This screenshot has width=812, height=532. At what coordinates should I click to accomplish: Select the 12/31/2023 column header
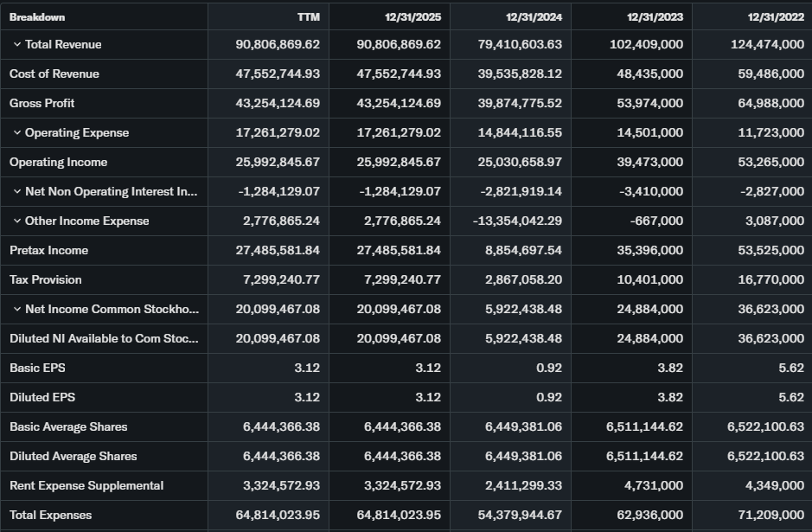click(x=655, y=17)
